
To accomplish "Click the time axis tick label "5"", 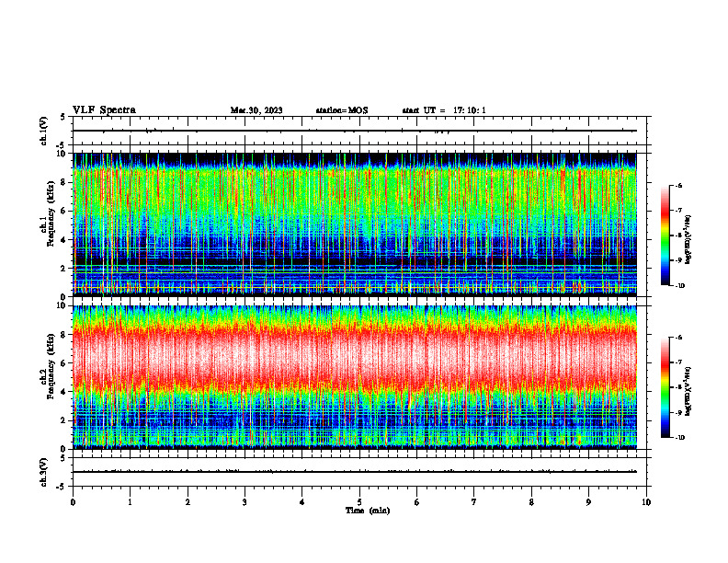I will point(359,502).
